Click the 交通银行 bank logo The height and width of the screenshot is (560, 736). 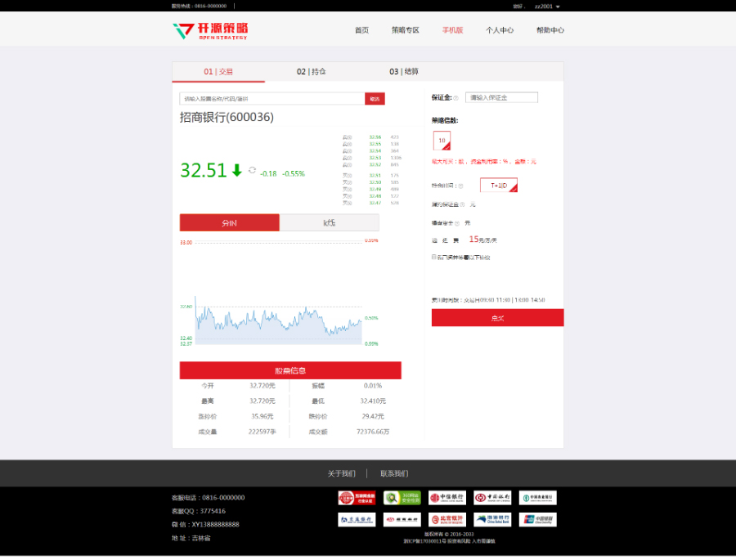[x=357, y=520]
